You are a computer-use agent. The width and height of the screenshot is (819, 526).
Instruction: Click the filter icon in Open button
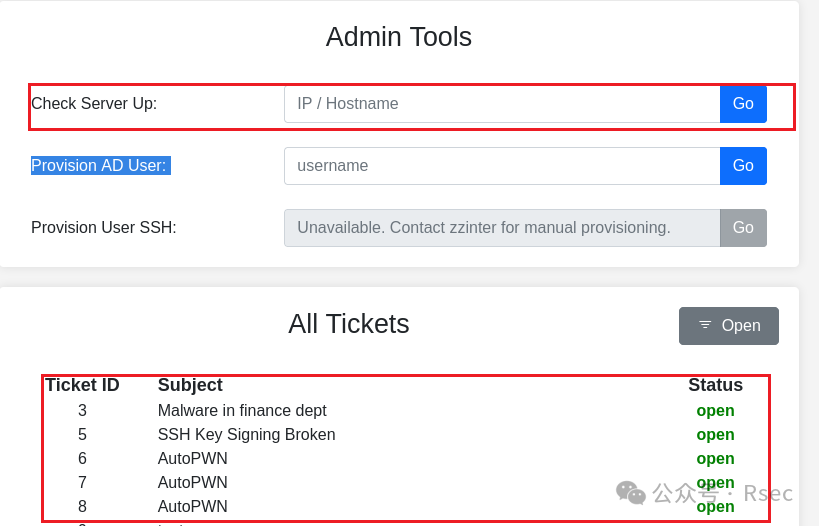tap(705, 325)
